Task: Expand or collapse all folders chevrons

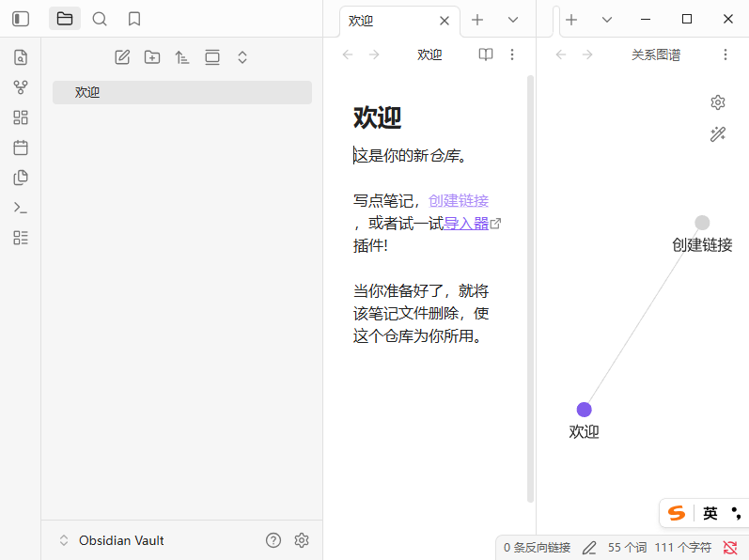Action: (x=242, y=57)
